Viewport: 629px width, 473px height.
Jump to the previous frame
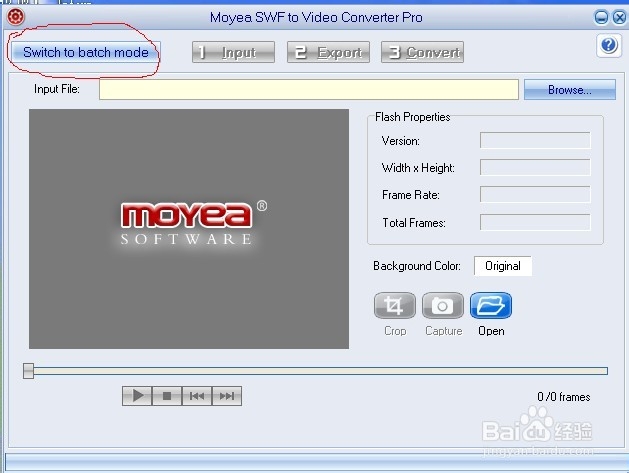tap(197, 396)
